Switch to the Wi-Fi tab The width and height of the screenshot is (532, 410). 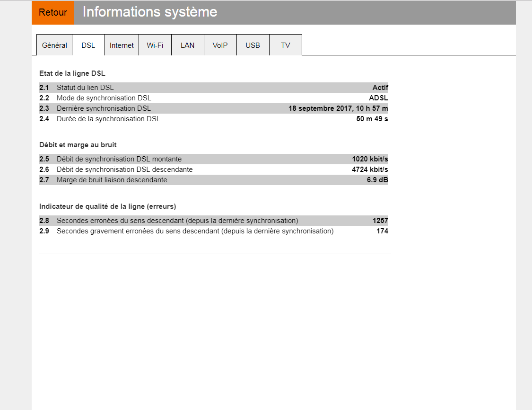click(x=155, y=45)
